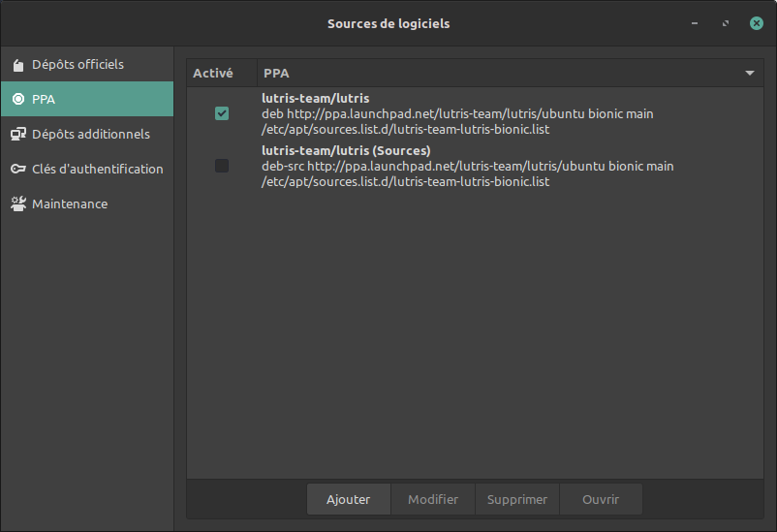Image resolution: width=777 pixels, height=532 pixels.
Task: Disable the lutris-team/lutris PPA checkbox
Action: 222,113
